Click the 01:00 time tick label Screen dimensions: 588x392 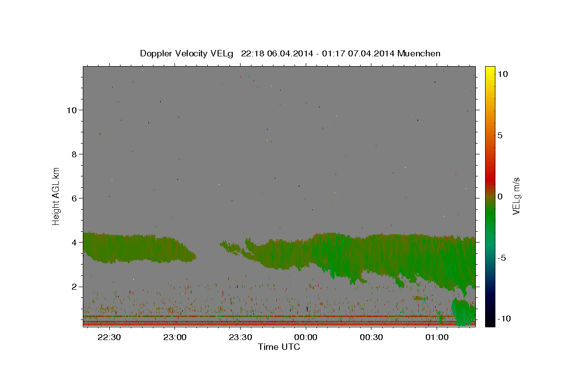(x=437, y=337)
